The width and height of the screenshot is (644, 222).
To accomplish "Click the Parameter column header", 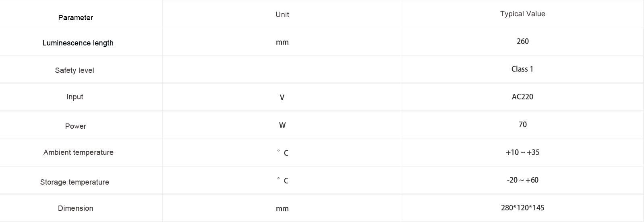I will [x=76, y=18].
